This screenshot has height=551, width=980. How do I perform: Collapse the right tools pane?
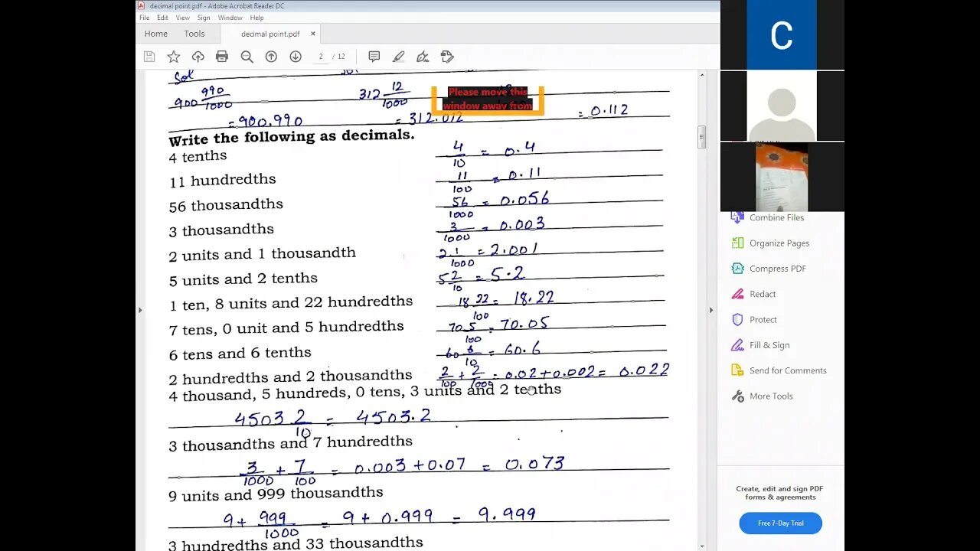(710, 310)
